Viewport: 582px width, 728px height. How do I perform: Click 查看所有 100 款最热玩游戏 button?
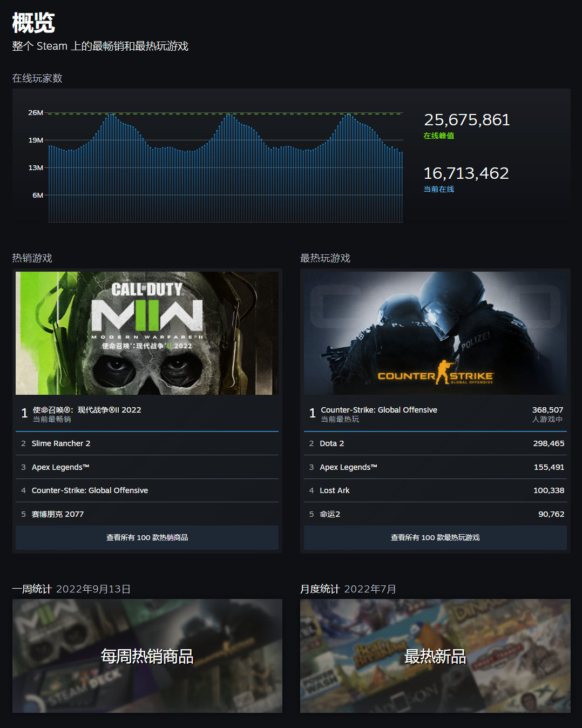[435, 537]
